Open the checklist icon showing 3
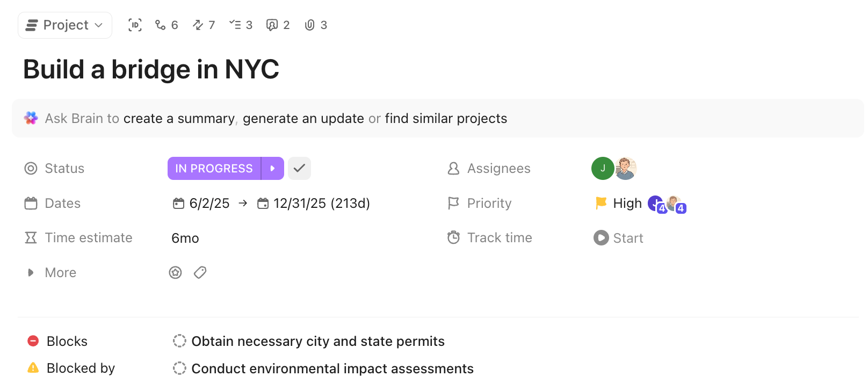This screenshot has height=391, width=868. point(236,25)
